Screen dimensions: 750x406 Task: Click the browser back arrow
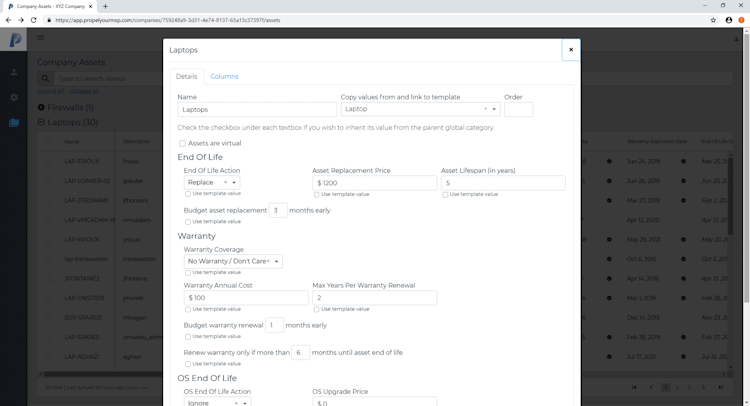[9, 20]
